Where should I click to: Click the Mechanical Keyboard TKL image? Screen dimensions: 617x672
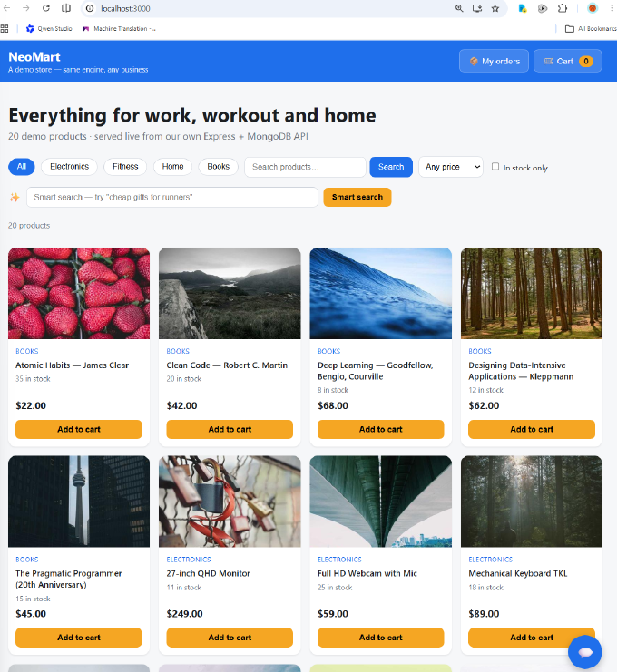tap(532, 502)
